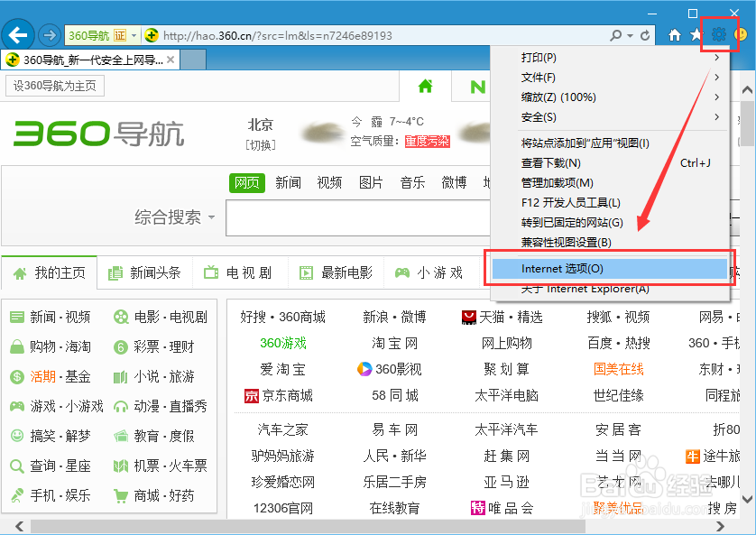Click the horizontal scrollbar right arrow
The height and width of the screenshot is (535, 756).
(720, 526)
